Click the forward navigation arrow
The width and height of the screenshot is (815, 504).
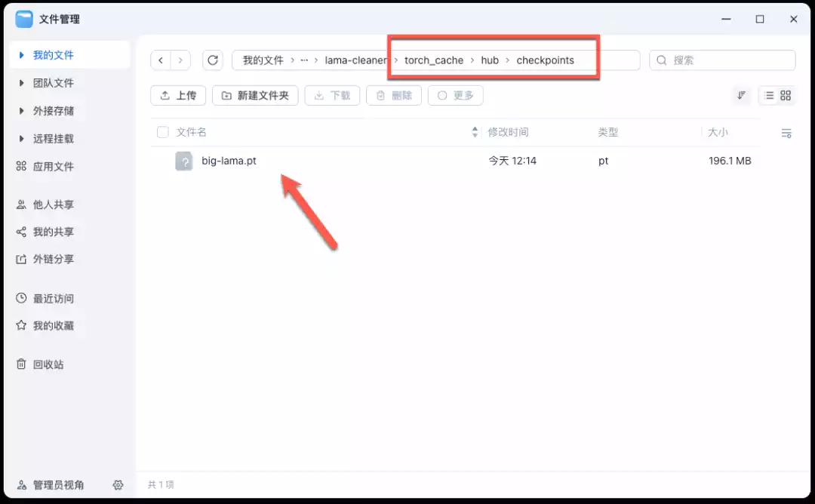click(x=181, y=60)
